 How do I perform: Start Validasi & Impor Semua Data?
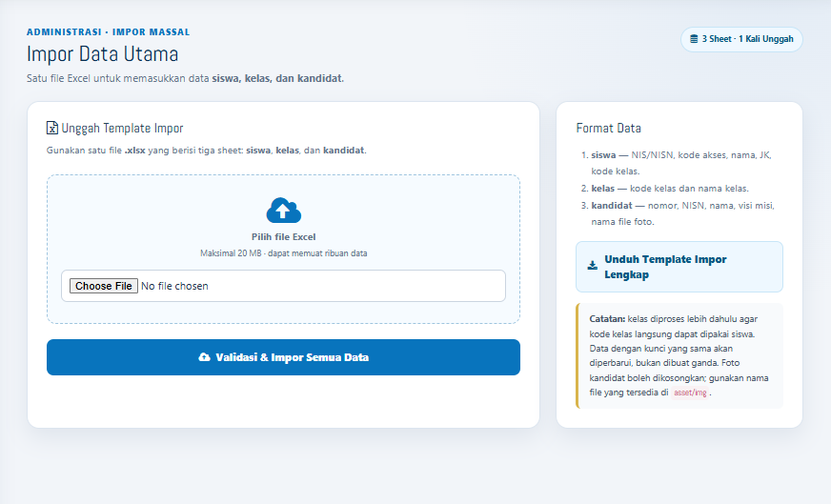click(284, 357)
